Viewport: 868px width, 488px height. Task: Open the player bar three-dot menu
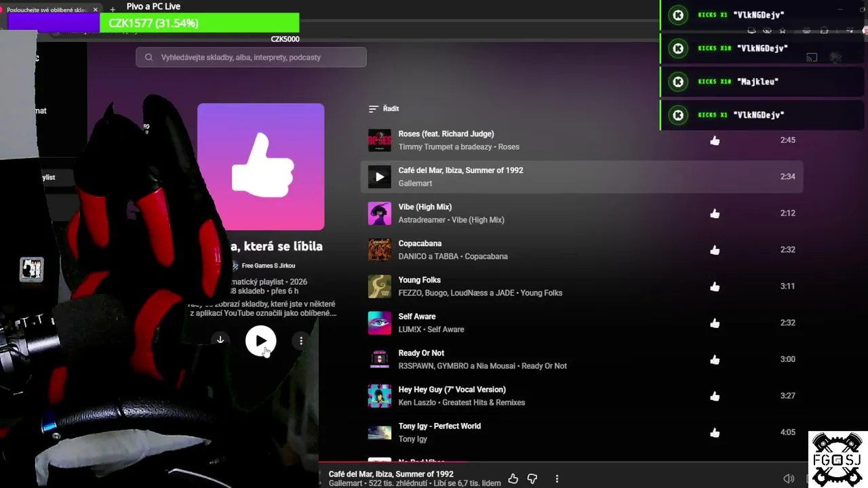pos(557,479)
